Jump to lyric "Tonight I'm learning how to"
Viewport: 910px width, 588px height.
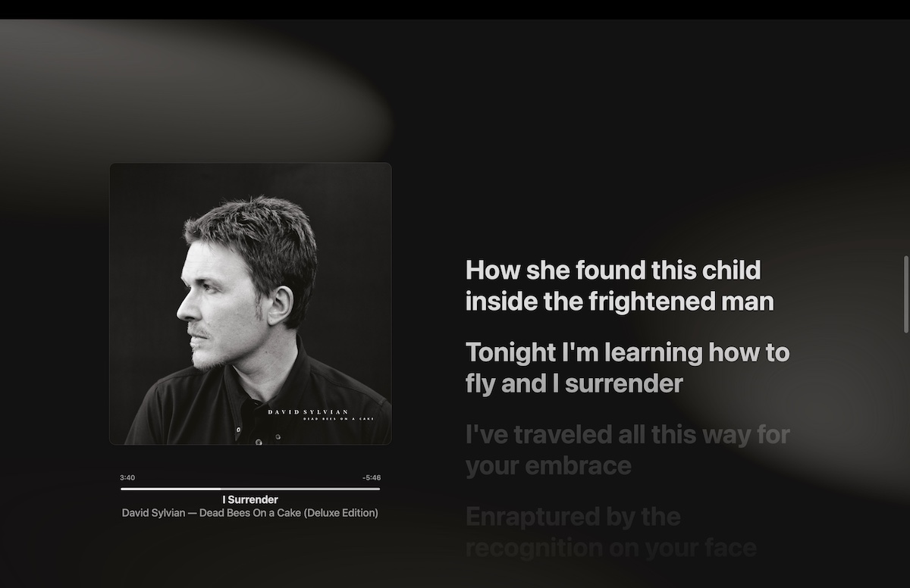click(x=627, y=352)
